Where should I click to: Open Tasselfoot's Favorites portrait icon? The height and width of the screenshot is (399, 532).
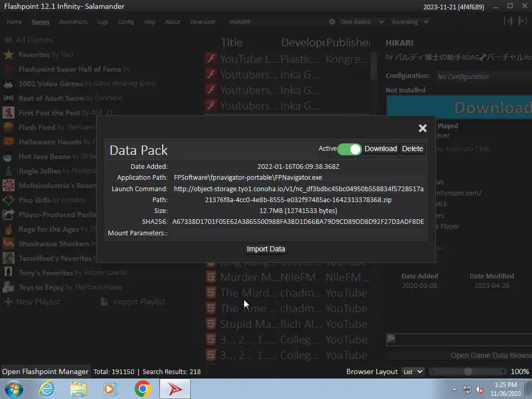point(8,258)
